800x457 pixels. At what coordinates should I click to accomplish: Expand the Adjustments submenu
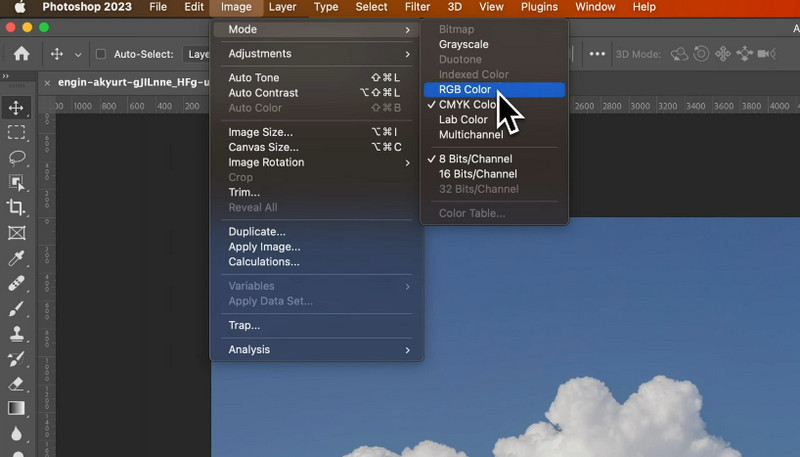point(316,54)
